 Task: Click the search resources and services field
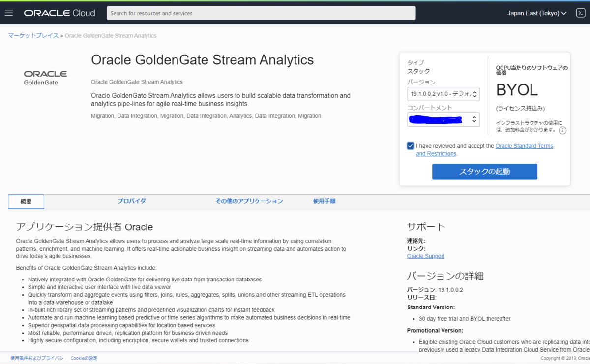261,13
